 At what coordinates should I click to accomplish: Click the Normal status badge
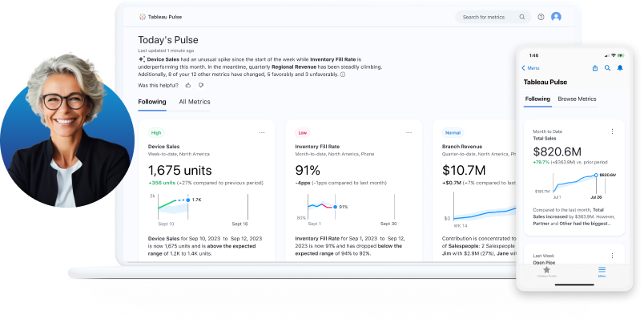(453, 133)
